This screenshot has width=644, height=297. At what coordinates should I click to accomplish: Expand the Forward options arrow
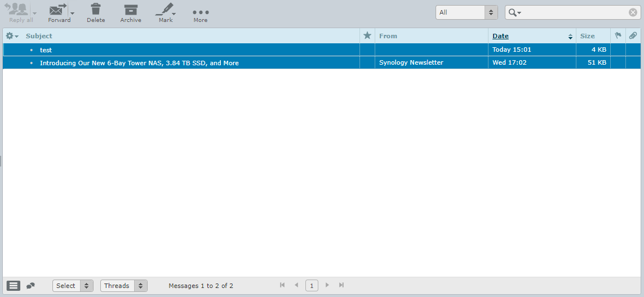[x=72, y=13]
